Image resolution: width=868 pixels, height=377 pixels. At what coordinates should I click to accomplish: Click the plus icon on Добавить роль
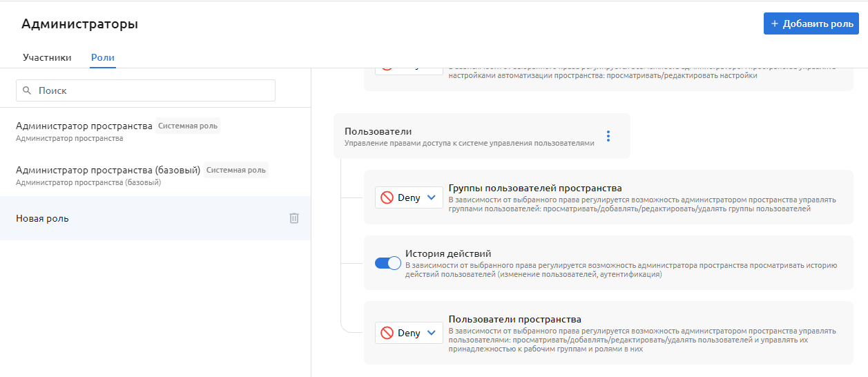(774, 23)
